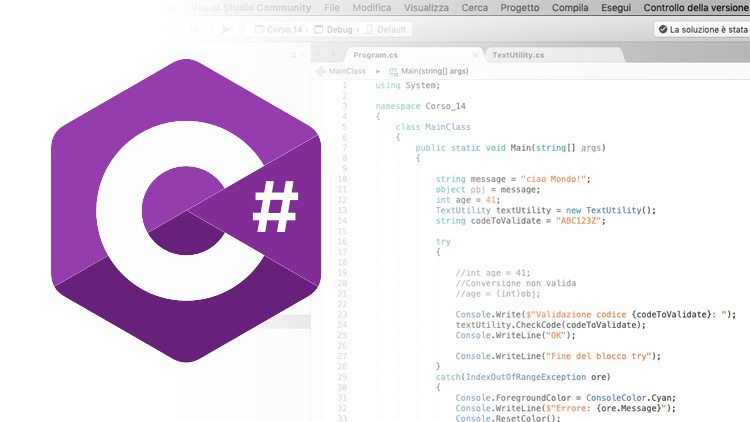Click the codeToValidate "ABC123Z" line
750x422 pixels.
click(521, 221)
